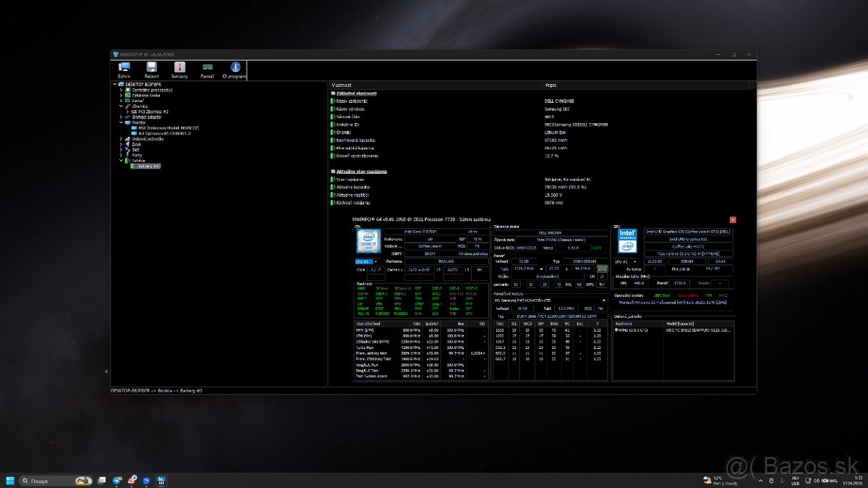Collapse the Monitor tree branch

click(x=121, y=123)
